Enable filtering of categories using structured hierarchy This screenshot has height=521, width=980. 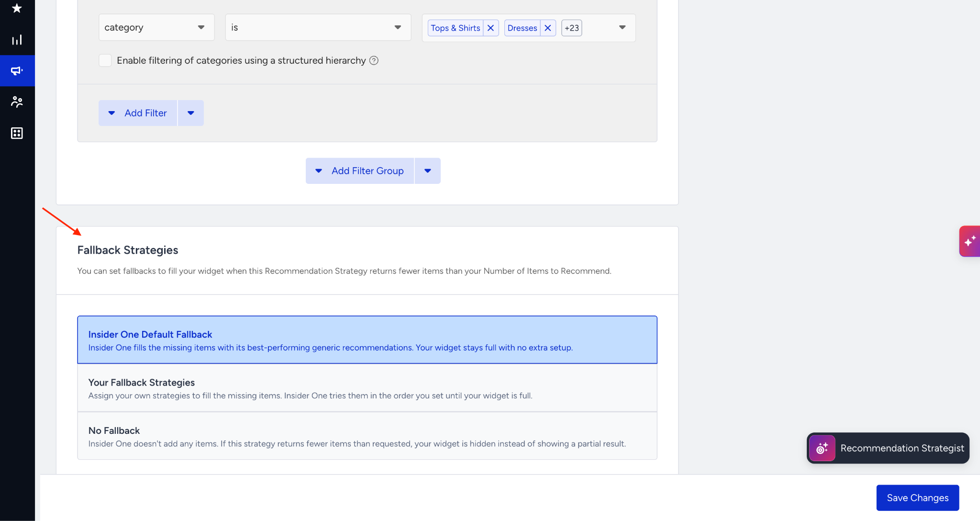click(x=105, y=60)
